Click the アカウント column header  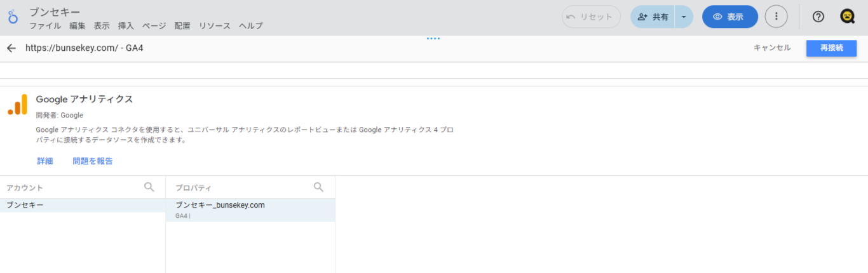[25, 188]
